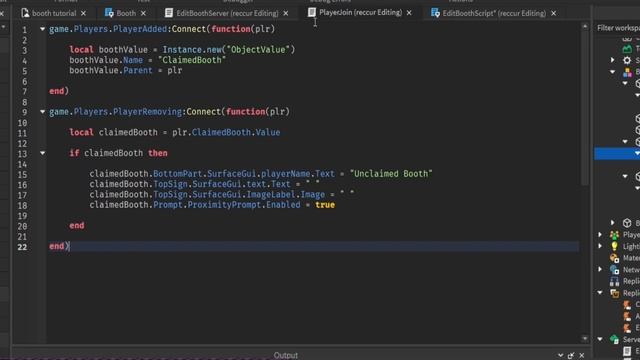Click the Lighting lightbulb icon
Screen dimensions: 640x360
pyautogui.click(x=614, y=246)
